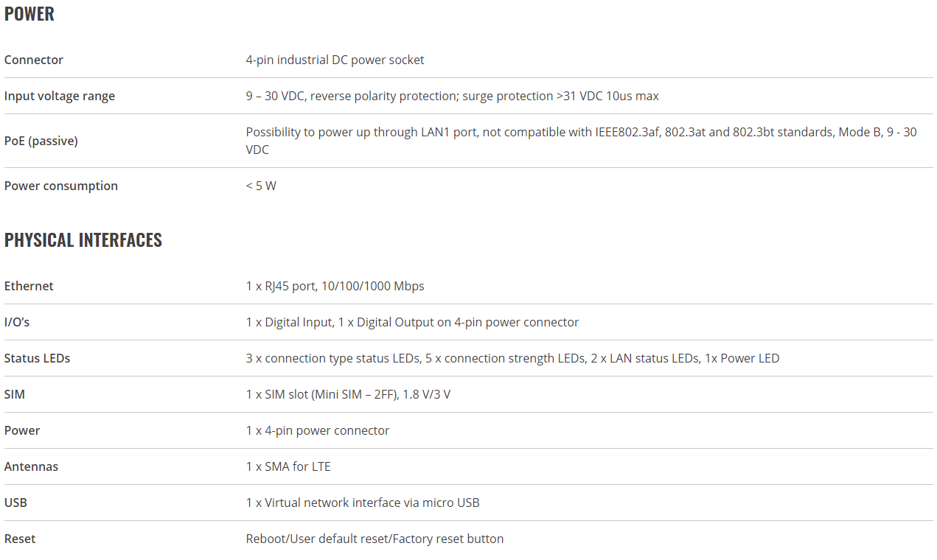Click the LAN1 port PoE description text
Screen dimensions: 937x560
click(x=582, y=141)
